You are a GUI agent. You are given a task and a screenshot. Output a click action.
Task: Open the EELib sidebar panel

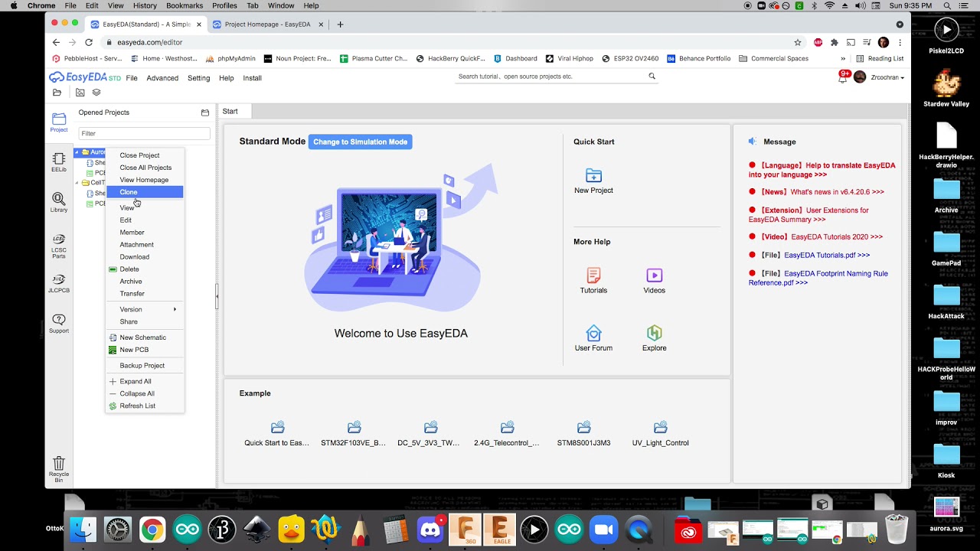[59, 161]
